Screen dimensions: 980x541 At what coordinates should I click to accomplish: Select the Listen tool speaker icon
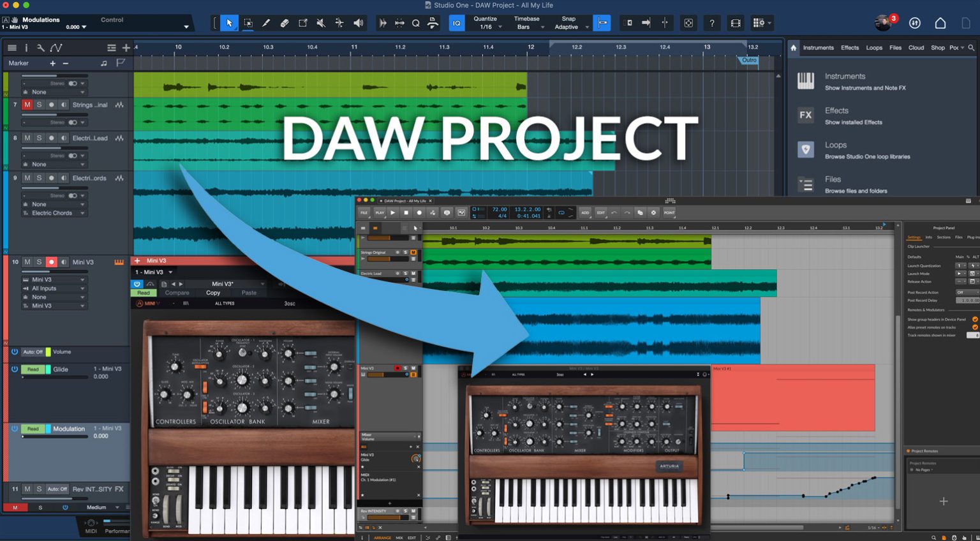click(358, 23)
